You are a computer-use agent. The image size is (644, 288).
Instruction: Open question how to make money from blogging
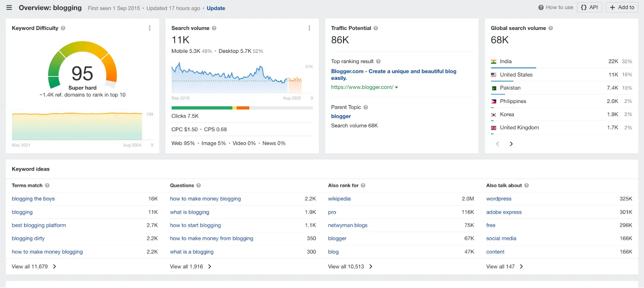(211, 238)
